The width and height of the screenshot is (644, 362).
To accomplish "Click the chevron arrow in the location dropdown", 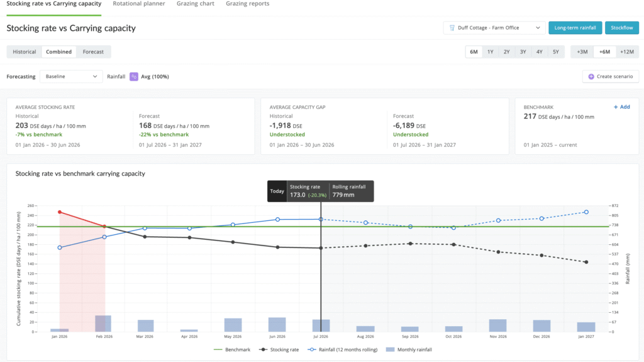I will click(x=538, y=28).
